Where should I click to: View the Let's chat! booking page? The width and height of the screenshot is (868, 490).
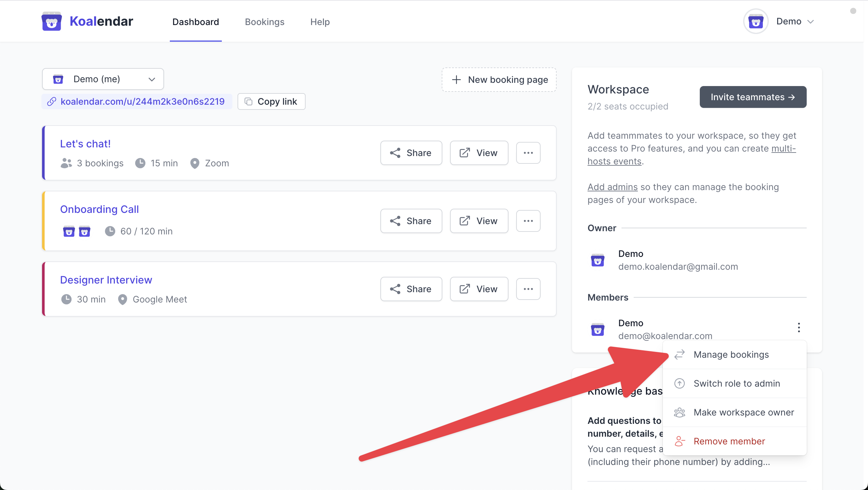click(479, 153)
